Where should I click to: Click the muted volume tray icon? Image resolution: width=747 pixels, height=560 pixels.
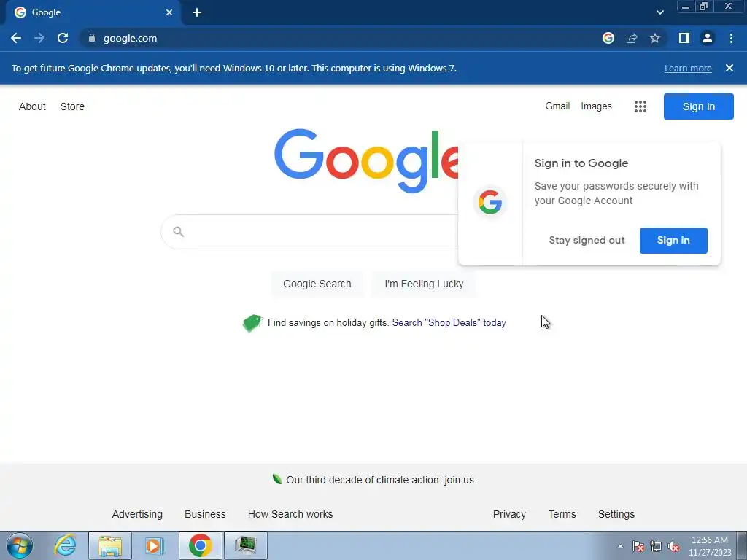click(x=673, y=546)
